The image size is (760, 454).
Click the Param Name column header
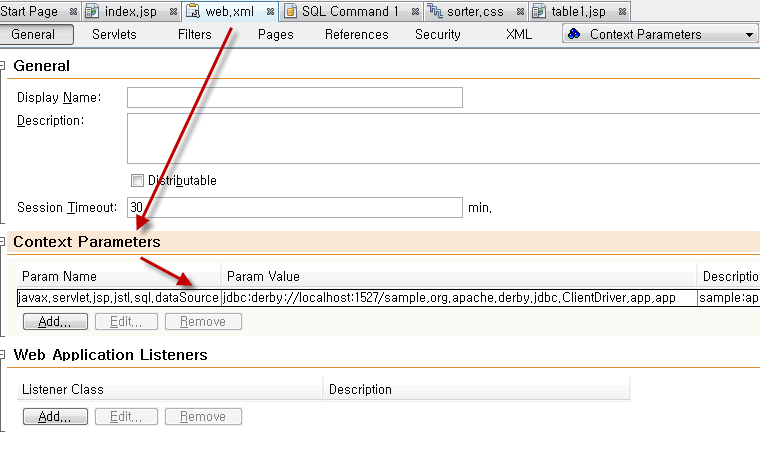(119, 276)
